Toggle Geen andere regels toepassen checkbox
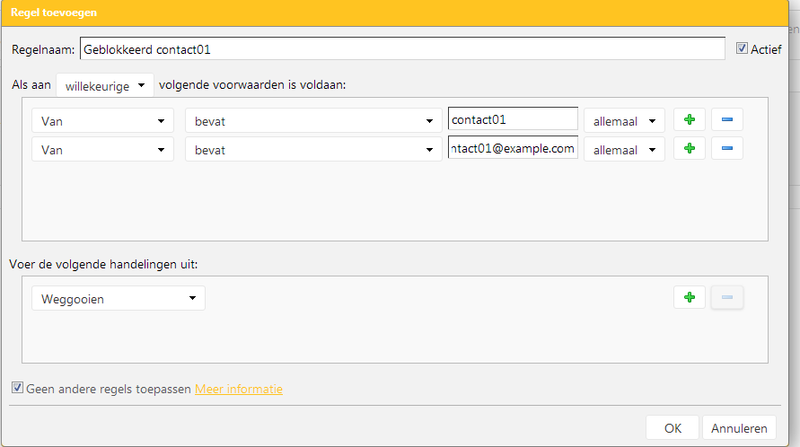Image resolution: width=800 pixels, height=447 pixels. 17,388
